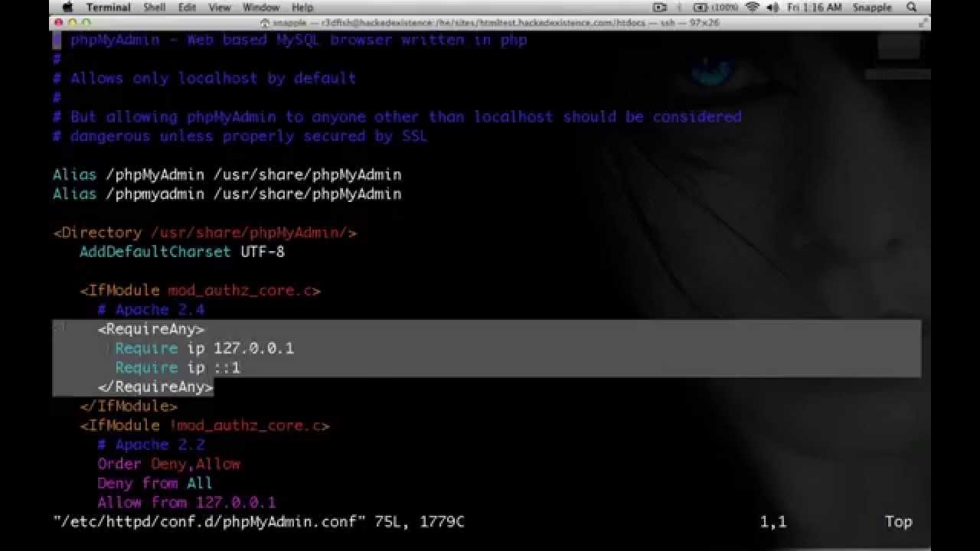Click the 'Alias /phpMyAdmin' line
Viewport: 980px width, 551px height.
(x=227, y=174)
